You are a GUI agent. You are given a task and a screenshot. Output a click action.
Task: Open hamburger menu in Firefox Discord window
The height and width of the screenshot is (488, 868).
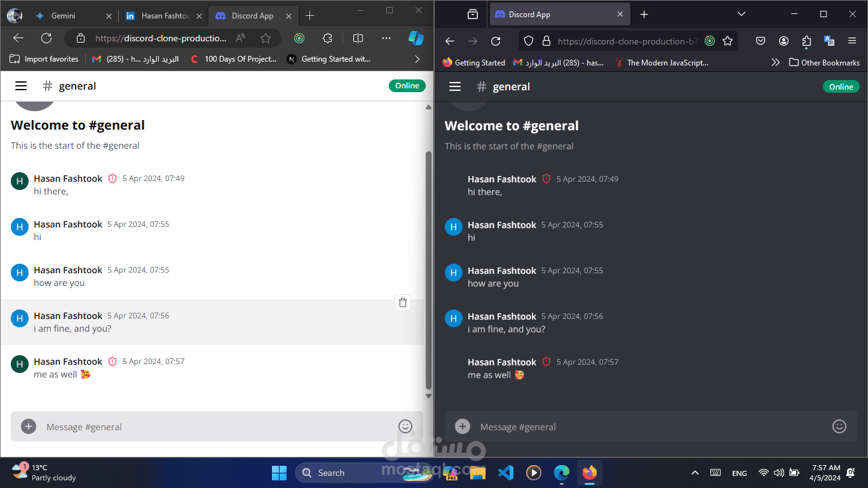click(454, 86)
